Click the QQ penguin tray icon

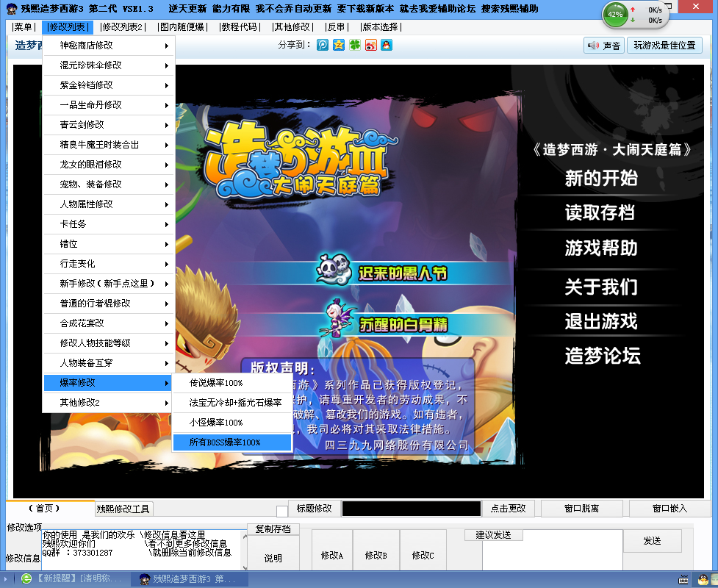(703, 578)
